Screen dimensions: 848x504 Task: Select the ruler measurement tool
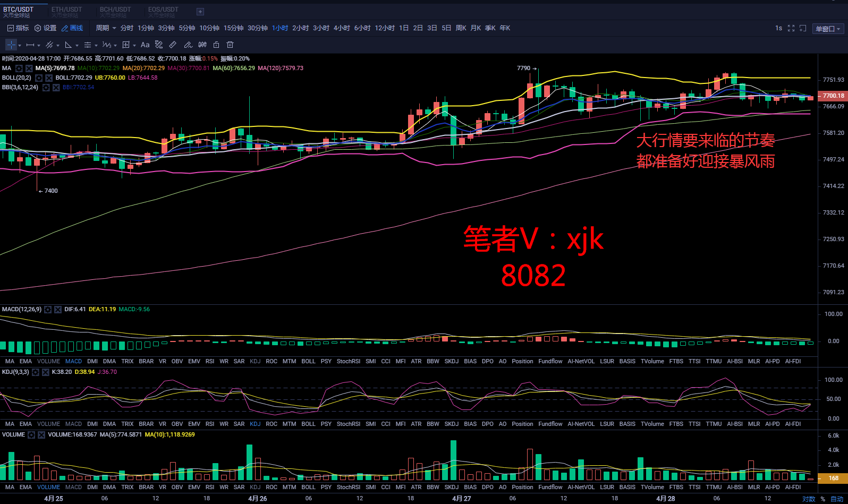(173, 45)
